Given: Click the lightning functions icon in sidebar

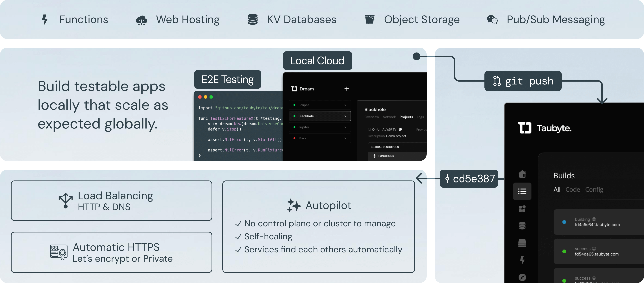Looking at the screenshot, I should tap(522, 260).
